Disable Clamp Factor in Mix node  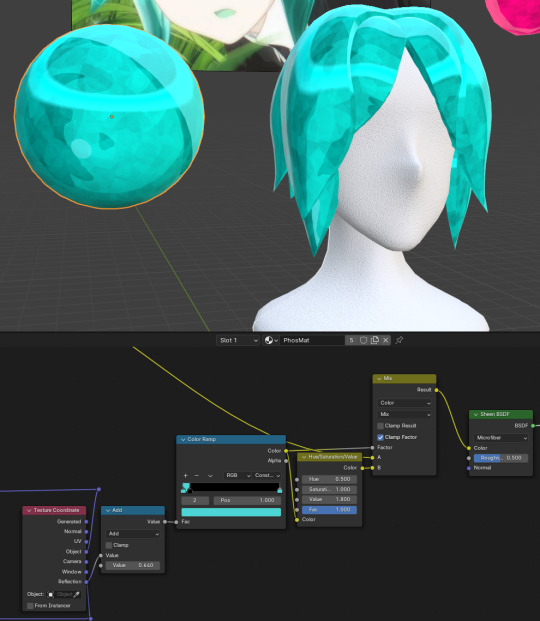[x=380, y=437]
